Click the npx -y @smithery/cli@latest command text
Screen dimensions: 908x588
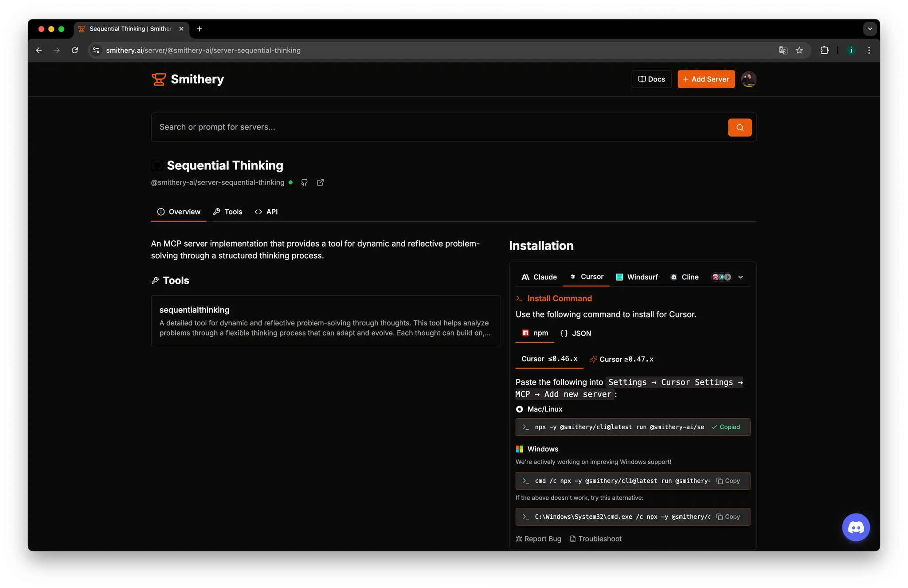(x=619, y=427)
